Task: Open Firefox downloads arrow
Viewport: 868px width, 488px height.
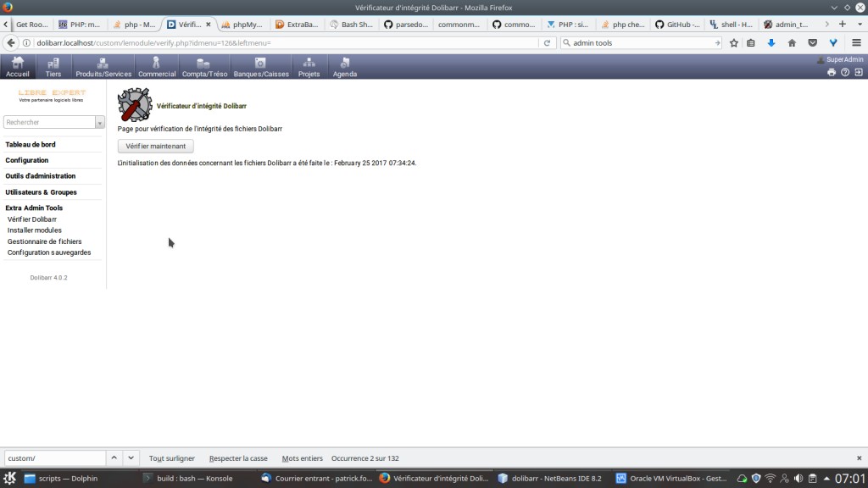Action: (771, 42)
